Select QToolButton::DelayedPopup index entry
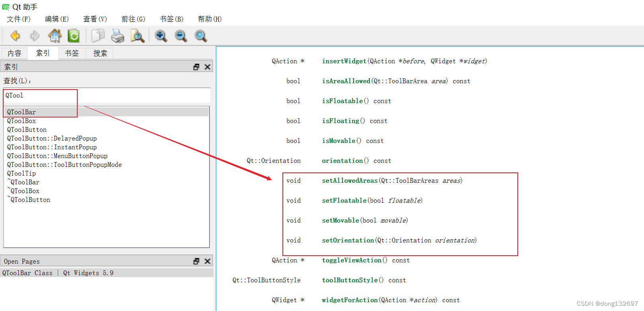Screen dimensions: 644x311 click(52, 139)
